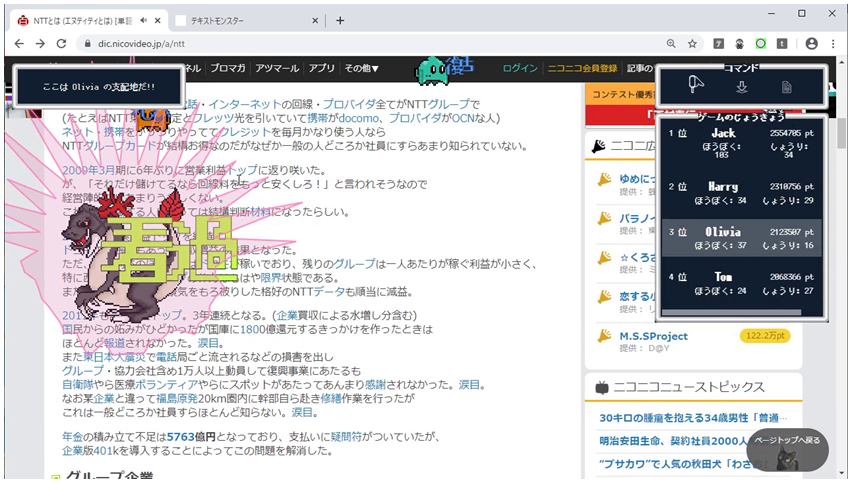Click the net-and-cursor capture command icon
Screen dimensions: 852x483
[696, 85]
